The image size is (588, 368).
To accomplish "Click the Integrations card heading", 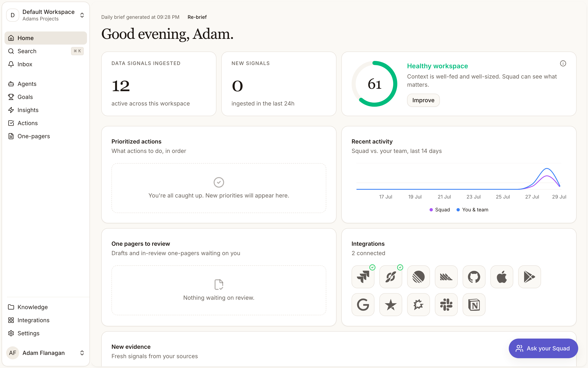I will click(368, 244).
